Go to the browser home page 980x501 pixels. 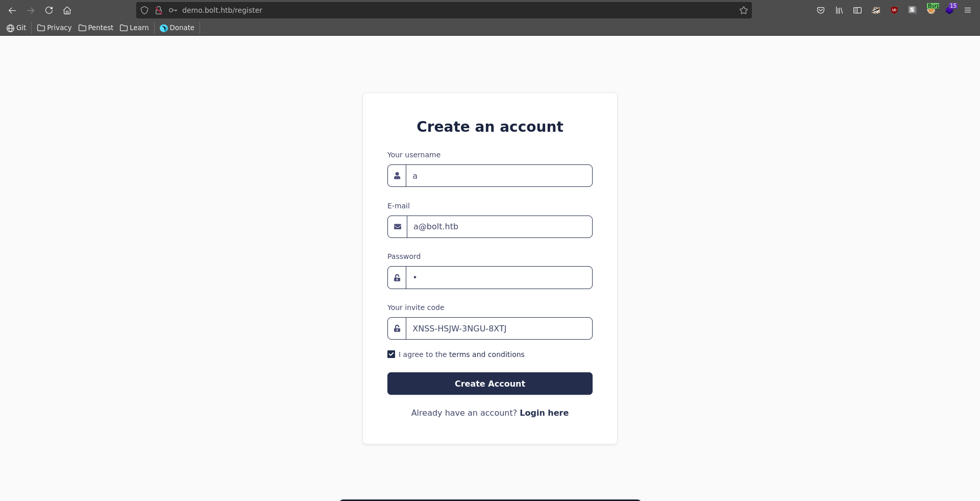pyautogui.click(x=67, y=10)
